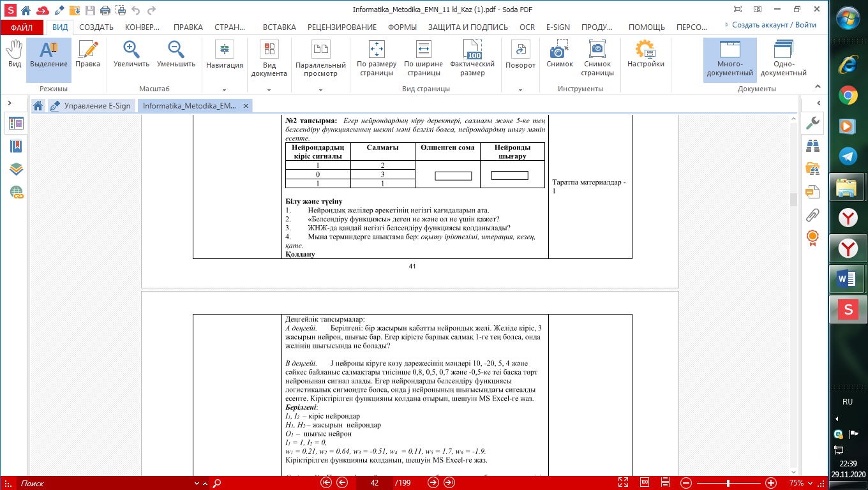Click the print icon in quick access toolbar

[x=105, y=10]
